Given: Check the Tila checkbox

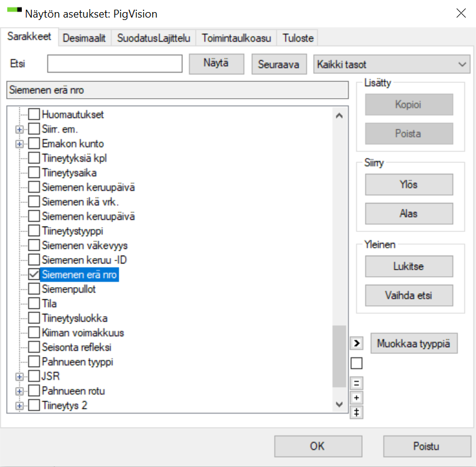Looking at the screenshot, I should [x=34, y=303].
